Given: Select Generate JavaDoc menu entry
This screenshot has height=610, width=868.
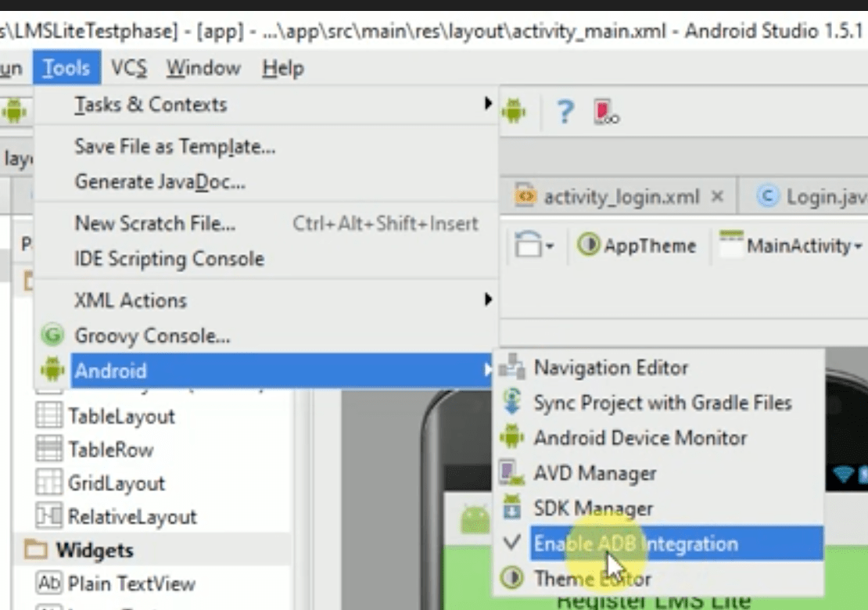Looking at the screenshot, I should pyautogui.click(x=266, y=181).
